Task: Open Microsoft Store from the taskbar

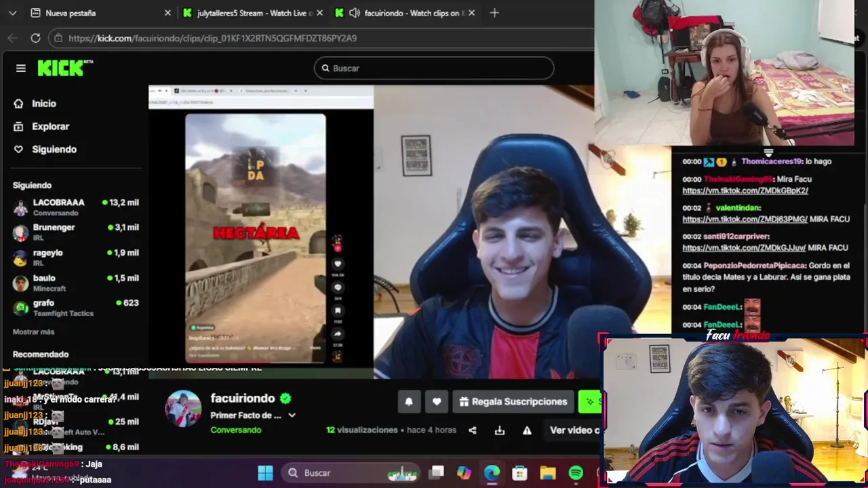Action: 519,473
